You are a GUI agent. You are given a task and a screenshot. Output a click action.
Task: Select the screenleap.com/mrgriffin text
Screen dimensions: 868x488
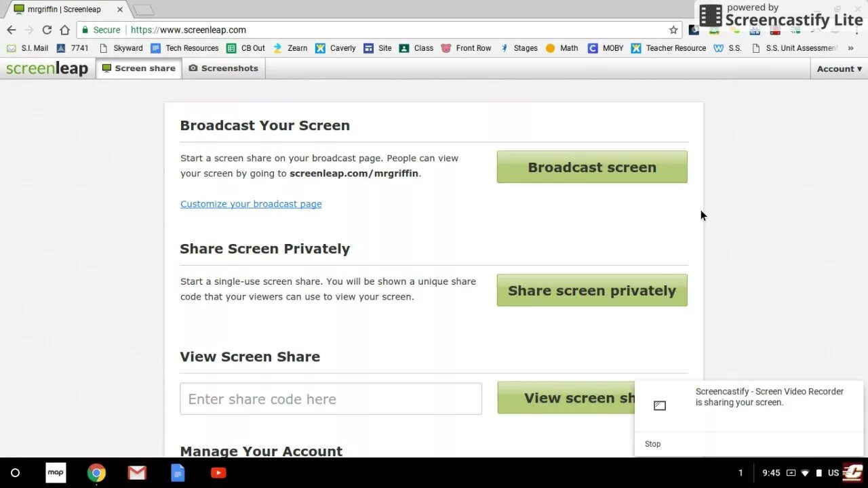(x=354, y=173)
